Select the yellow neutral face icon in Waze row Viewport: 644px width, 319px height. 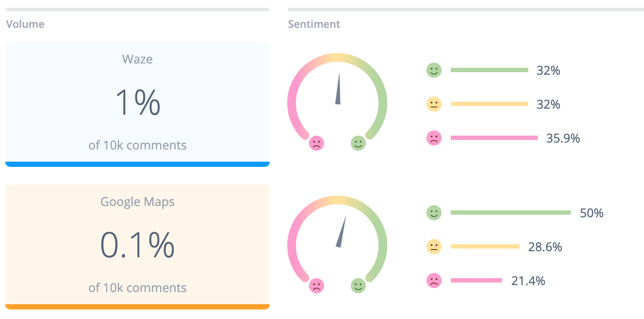tap(434, 104)
